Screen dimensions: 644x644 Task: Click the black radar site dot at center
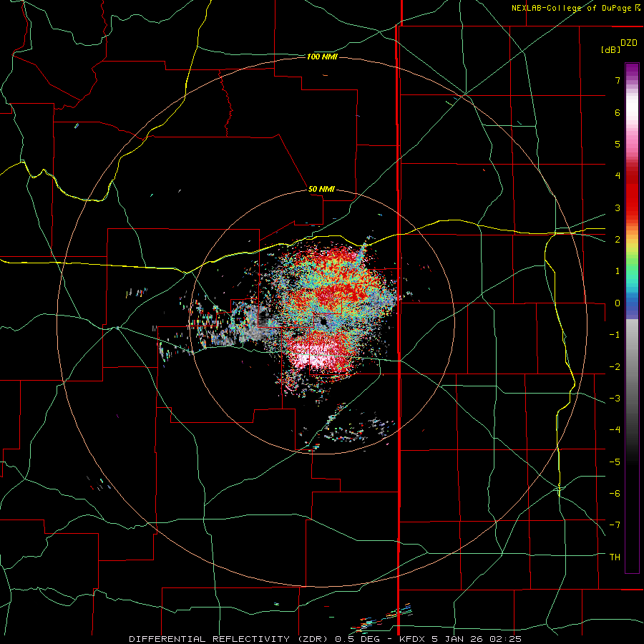click(323, 321)
